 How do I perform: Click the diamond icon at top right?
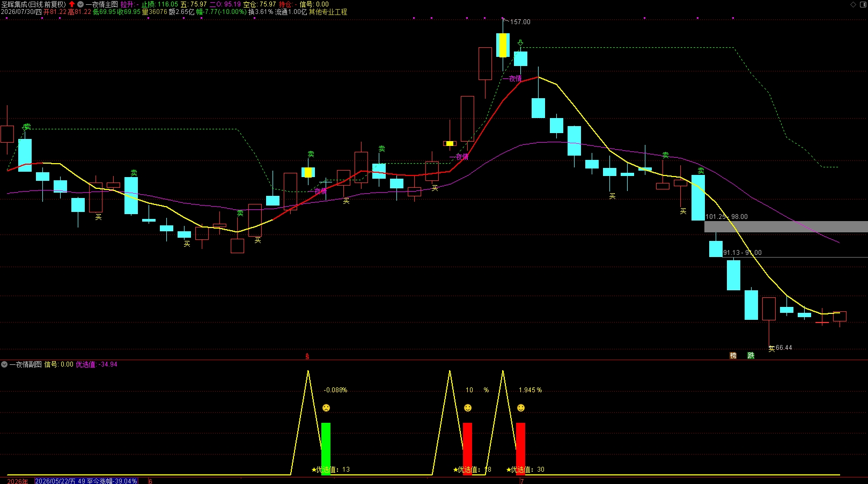(x=853, y=4)
